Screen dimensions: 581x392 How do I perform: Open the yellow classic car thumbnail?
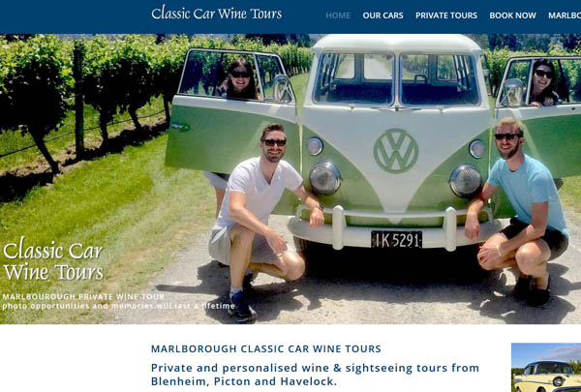click(546, 368)
